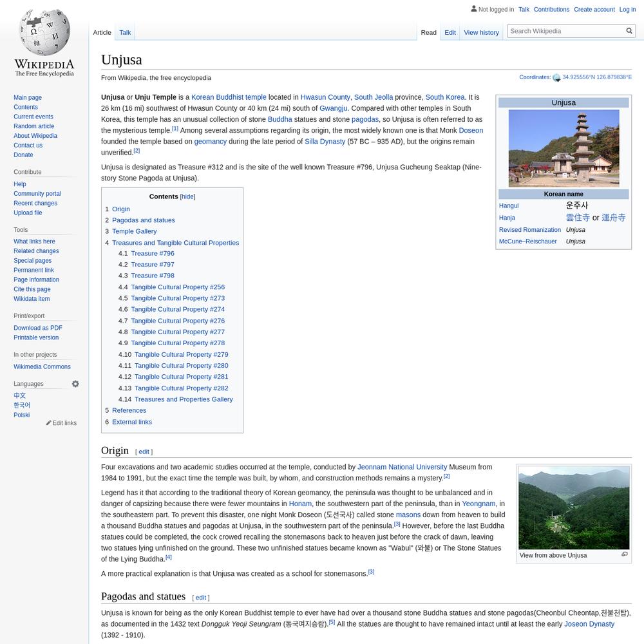Open Download as PDF
Viewport: 644px width, 644px height.
pyautogui.click(x=38, y=328)
